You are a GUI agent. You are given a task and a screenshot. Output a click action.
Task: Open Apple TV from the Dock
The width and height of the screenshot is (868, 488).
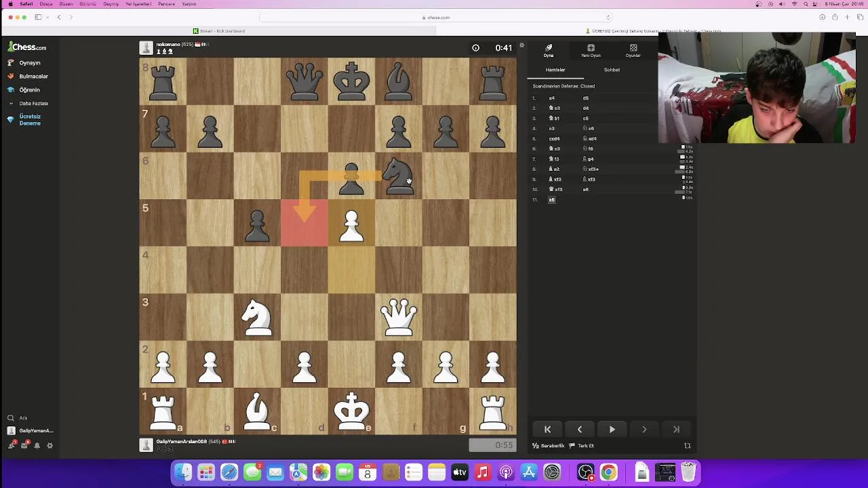coord(460,472)
